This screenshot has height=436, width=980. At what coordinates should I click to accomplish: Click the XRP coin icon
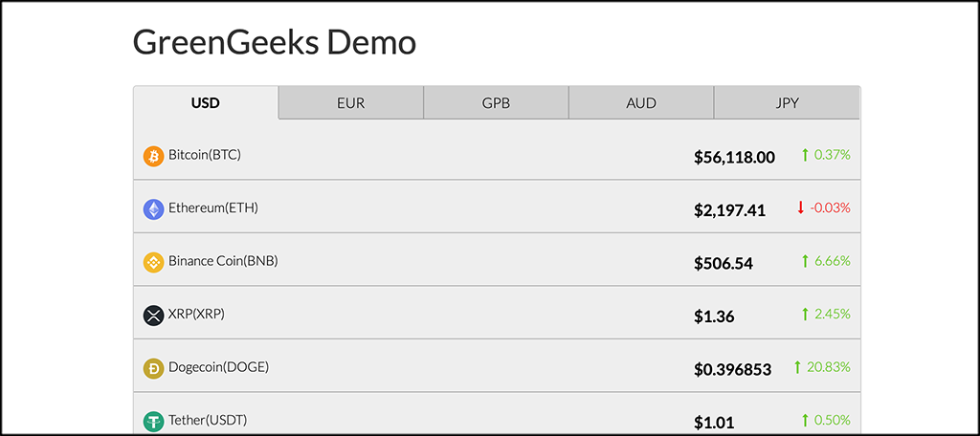(153, 316)
